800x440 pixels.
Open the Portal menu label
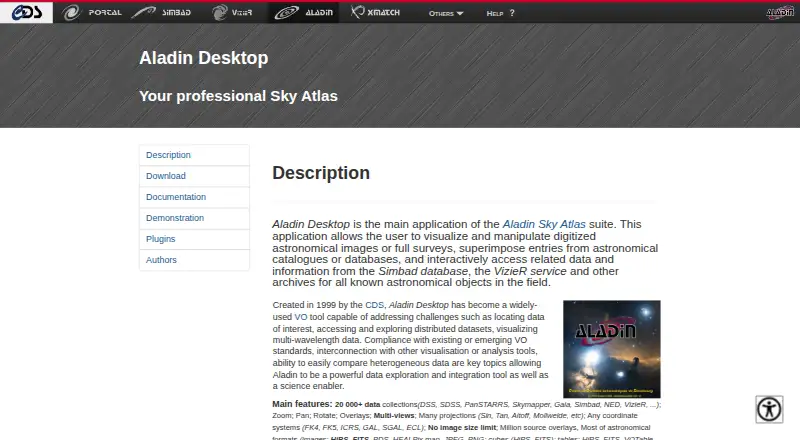click(105, 12)
